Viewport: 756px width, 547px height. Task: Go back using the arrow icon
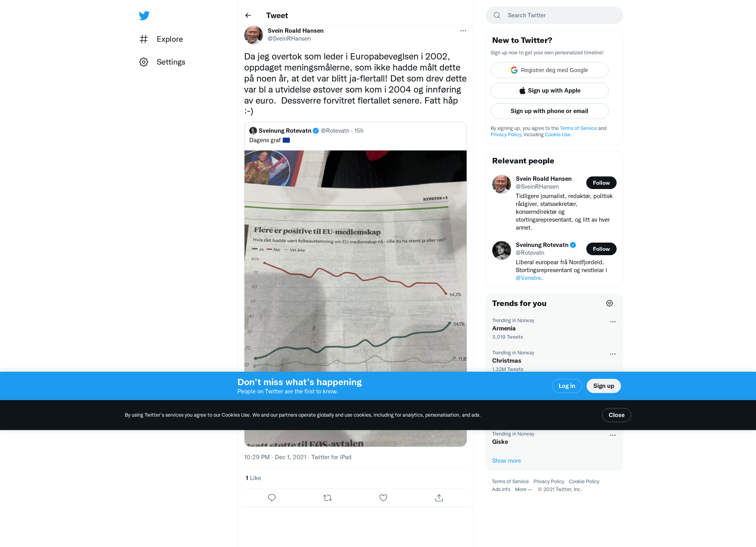point(248,15)
